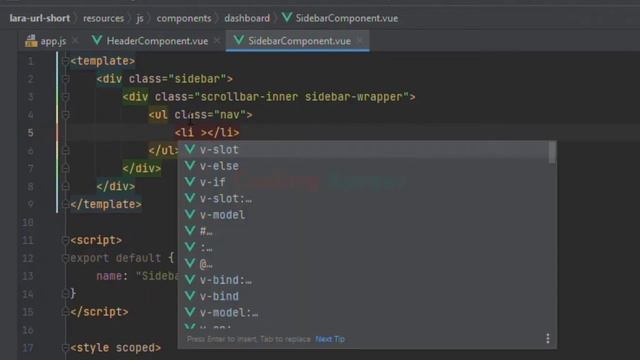The image size is (640, 360).
Task: Pick the v-bind:… completion suggestion
Action: (x=367, y=280)
